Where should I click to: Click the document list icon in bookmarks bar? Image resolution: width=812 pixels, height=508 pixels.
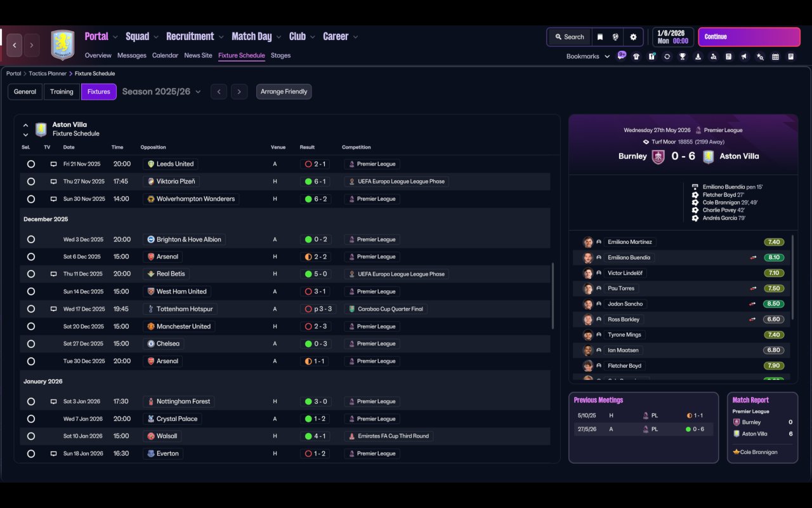[x=729, y=57]
